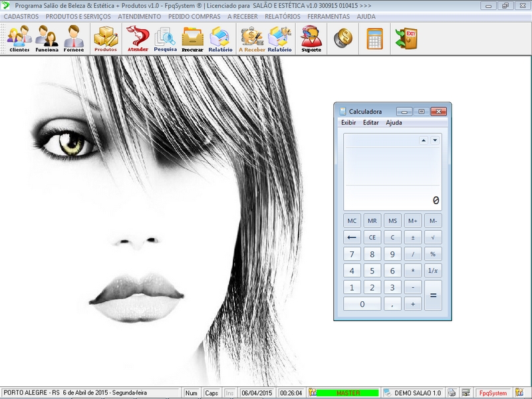Click the orange calculator toolbar icon
This screenshot has width=532, height=399.
(x=375, y=39)
